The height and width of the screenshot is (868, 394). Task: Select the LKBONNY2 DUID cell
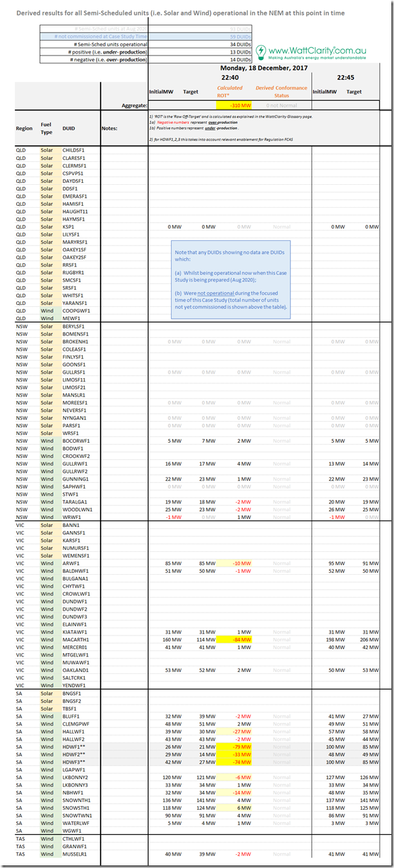tap(75, 777)
